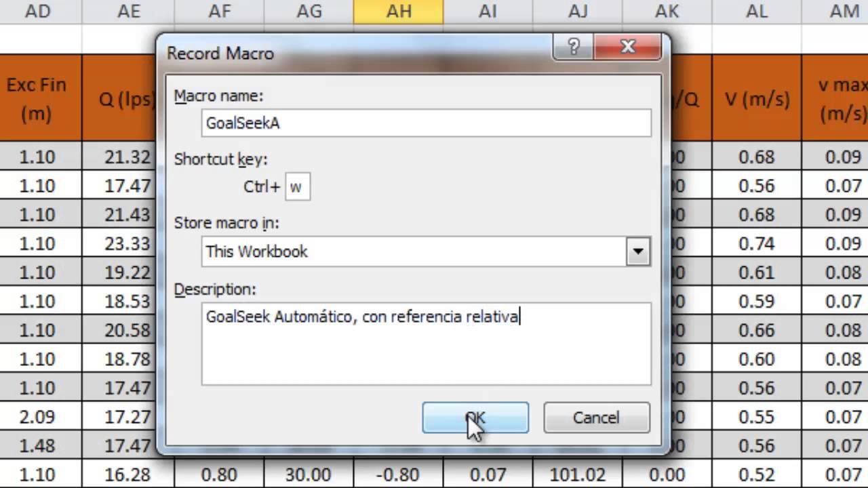Click the OK button in Record Macro
The width and height of the screenshot is (868, 488).
pyautogui.click(x=475, y=418)
